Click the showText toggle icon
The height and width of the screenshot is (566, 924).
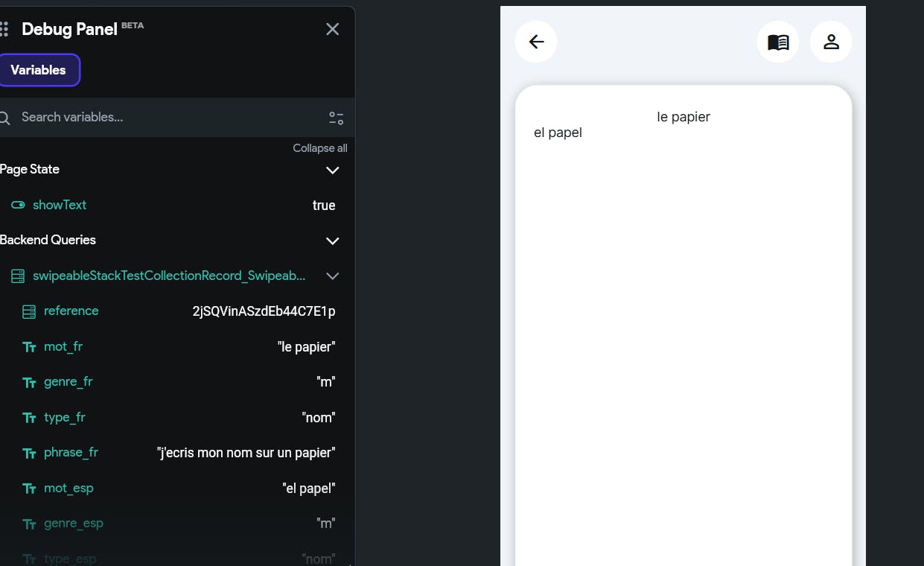click(x=18, y=205)
